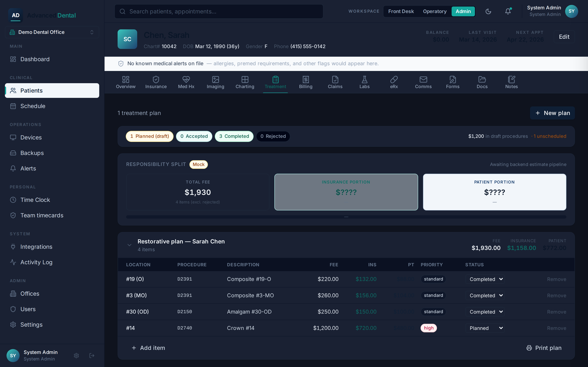Screen dimensions: 588x367
Task: Open the Demo Dental Office selector
Action: (x=52, y=32)
